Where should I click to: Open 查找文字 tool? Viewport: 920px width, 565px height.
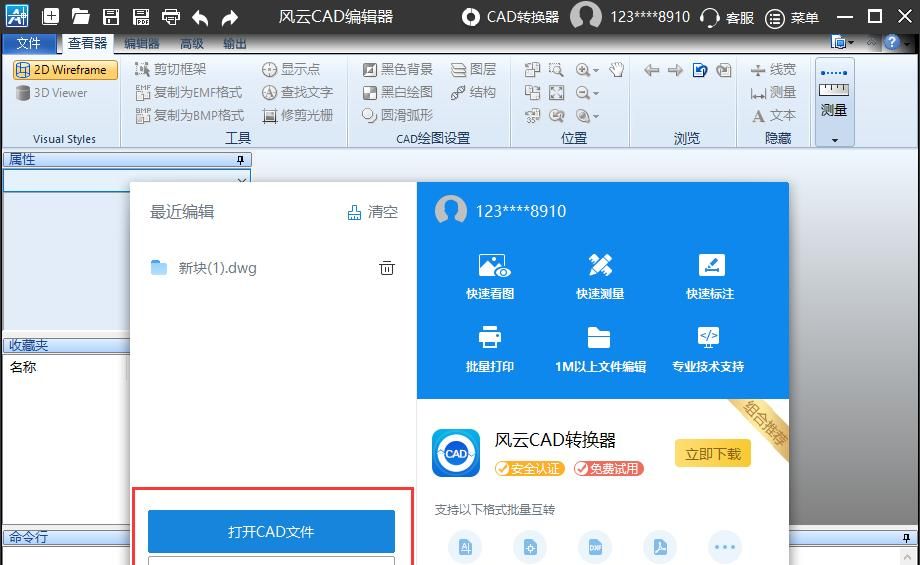tap(297, 92)
